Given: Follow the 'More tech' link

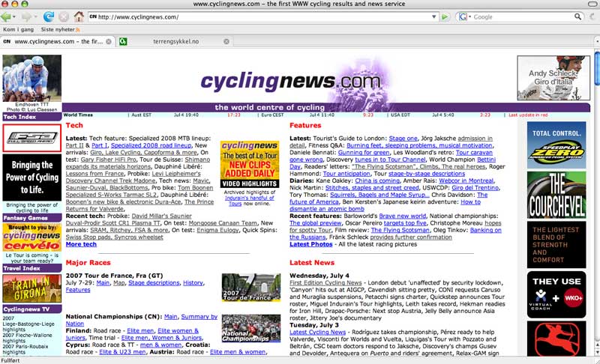Looking at the screenshot, I should pyautogui.click(x=81, y=244).
